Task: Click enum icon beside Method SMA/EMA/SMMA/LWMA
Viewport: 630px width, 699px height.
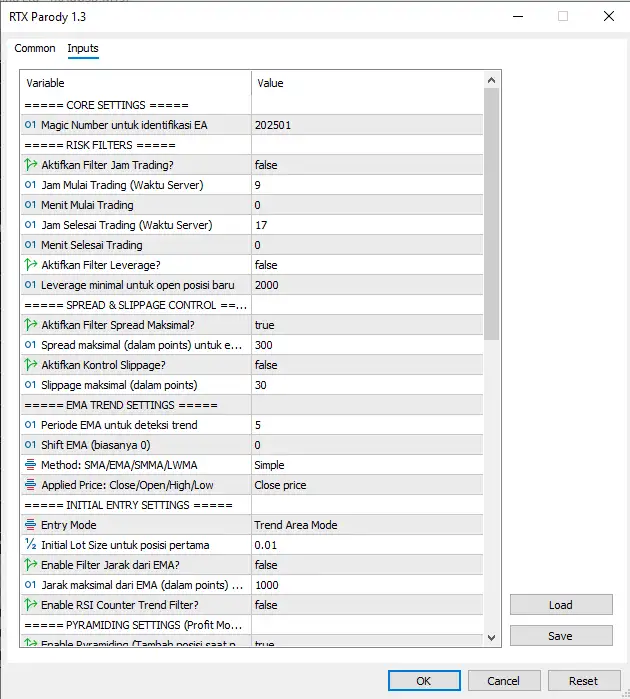Action: pyautogui.click(x=30, y=465)
